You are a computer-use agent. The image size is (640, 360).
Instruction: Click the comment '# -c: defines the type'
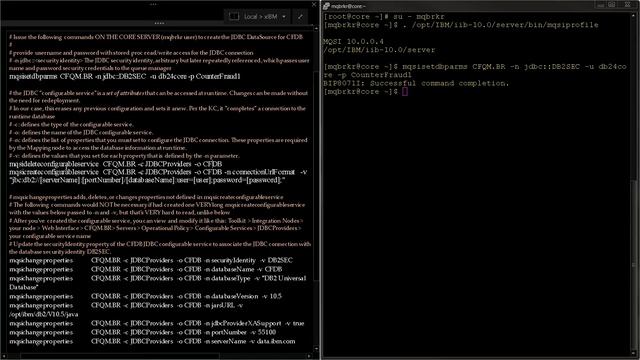coord(71,124)
